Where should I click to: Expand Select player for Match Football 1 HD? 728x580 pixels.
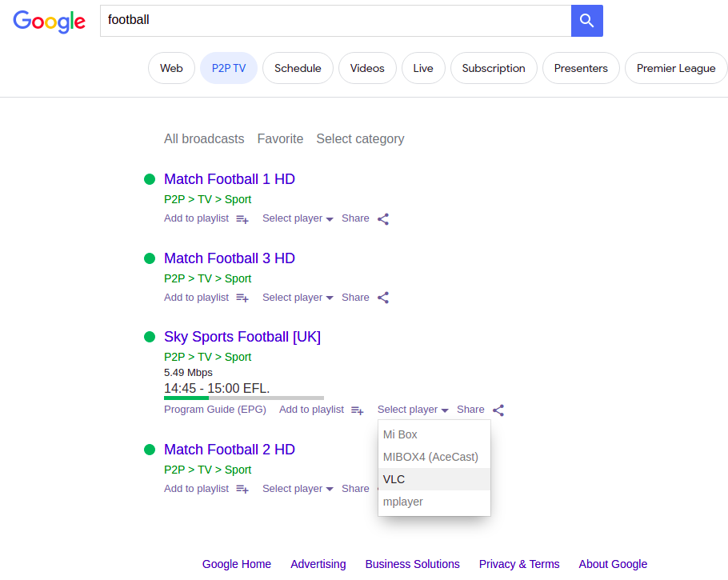coord(298,218)
